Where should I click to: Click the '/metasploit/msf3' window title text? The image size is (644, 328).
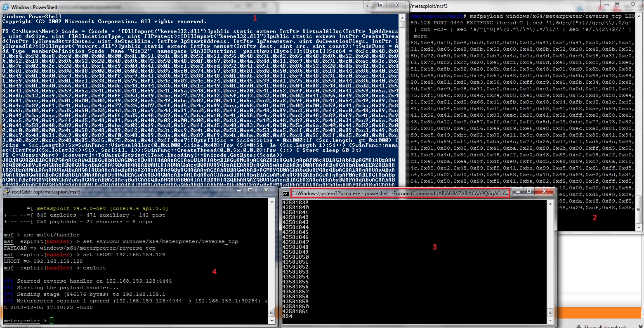(x=429, y=6)
